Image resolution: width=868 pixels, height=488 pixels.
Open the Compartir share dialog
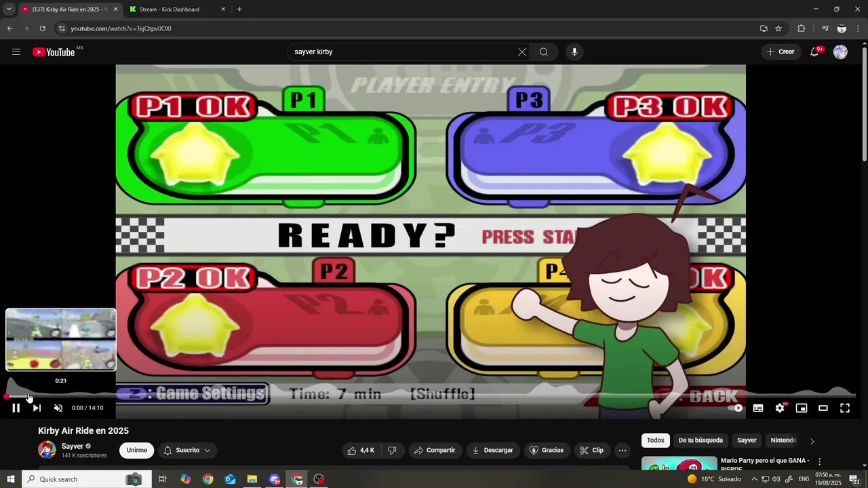(x=435, y=450)
